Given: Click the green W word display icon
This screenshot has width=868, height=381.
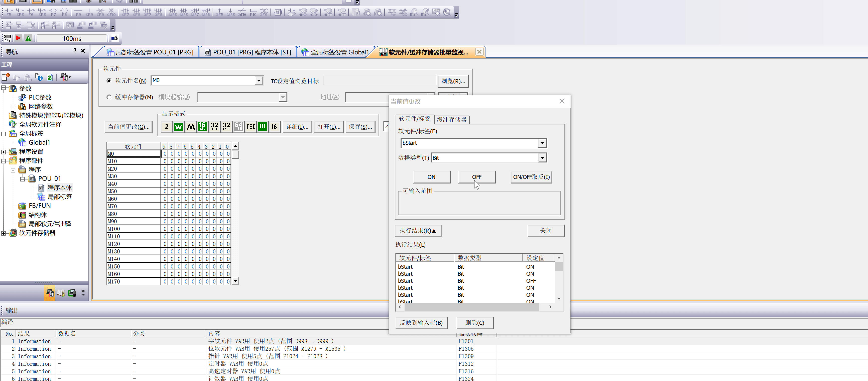Looking at the screenshot, I should click(178, 127).
